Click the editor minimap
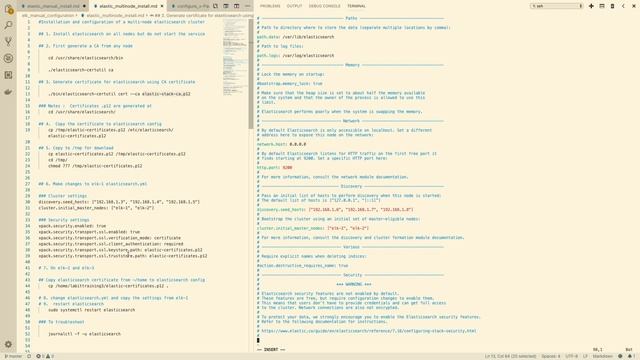The image size is (640, 360). pyautogui.click(x=235, y=57)
